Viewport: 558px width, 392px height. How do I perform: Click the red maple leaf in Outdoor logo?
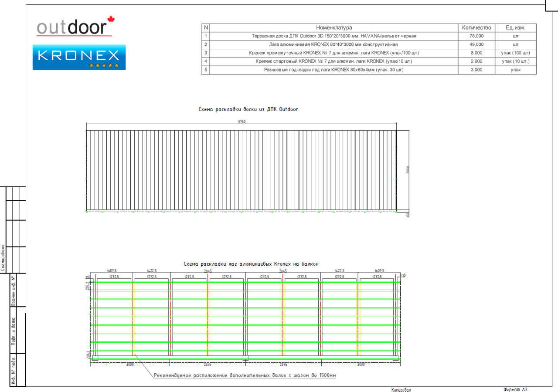(111, 19)
